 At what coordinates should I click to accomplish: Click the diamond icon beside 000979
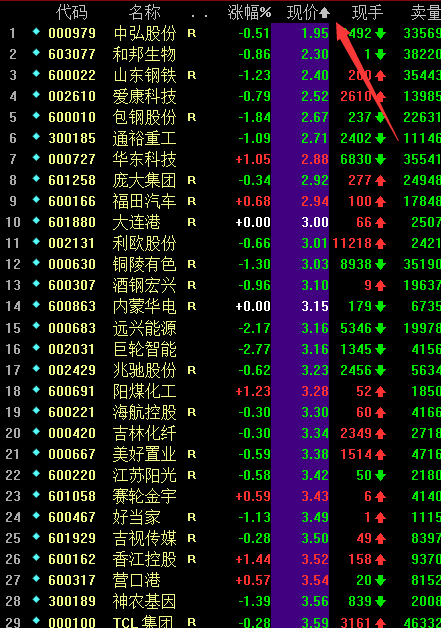36,32
